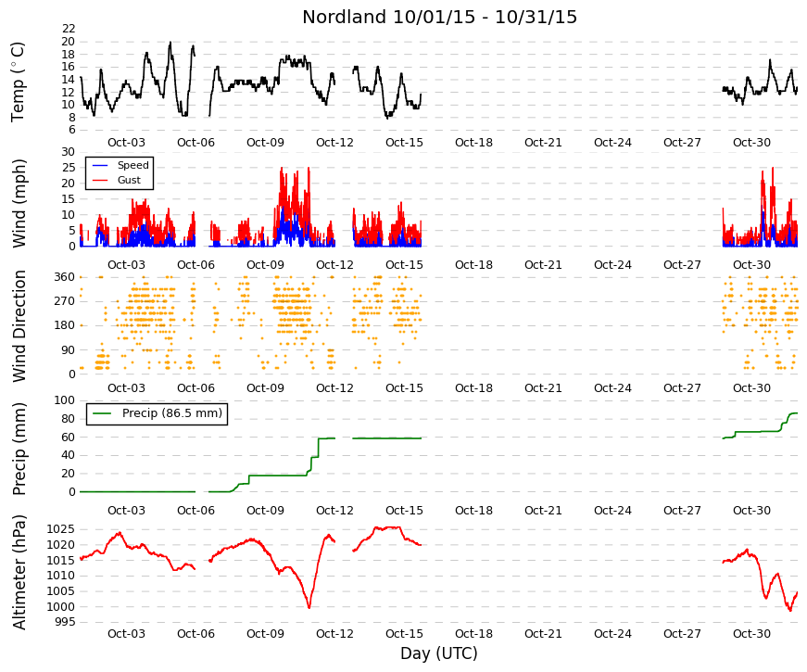Select the Precip (86.5 mm) legend label
This screenshot has width=807, height=672.
172,413
